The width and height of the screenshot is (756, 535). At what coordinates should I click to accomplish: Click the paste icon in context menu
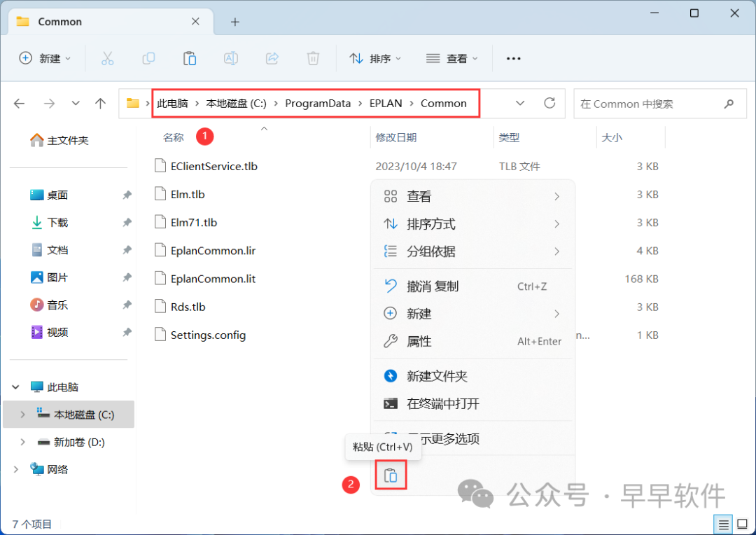coord(391,475)
